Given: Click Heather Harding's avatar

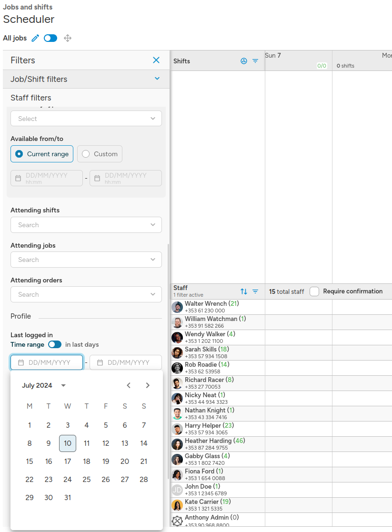Looking at the screenshot, I should 177,444.
